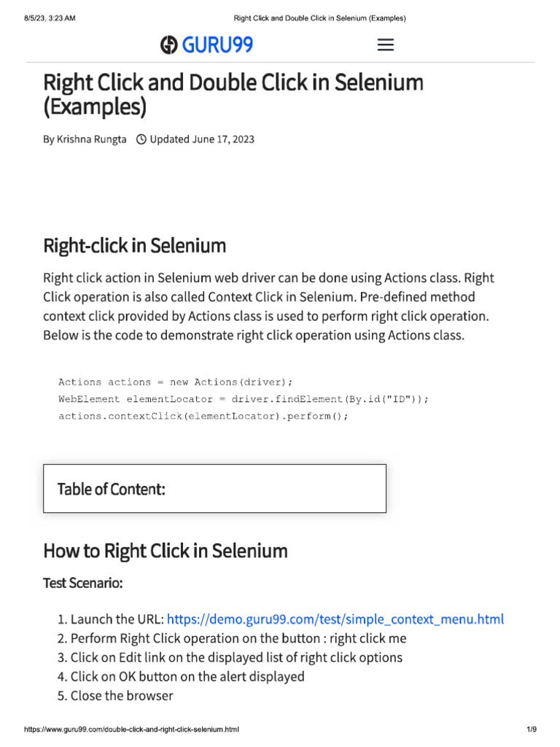Expand the Table of Content box
Image resolution: width=560 pixels, height=747 pixels.
(214, 489)
